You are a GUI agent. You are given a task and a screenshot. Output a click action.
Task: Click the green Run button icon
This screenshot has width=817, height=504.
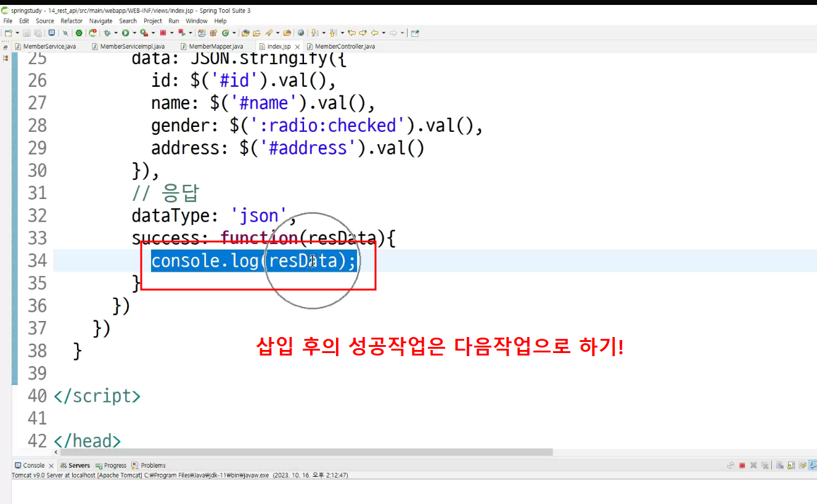[x=125, y=33]
